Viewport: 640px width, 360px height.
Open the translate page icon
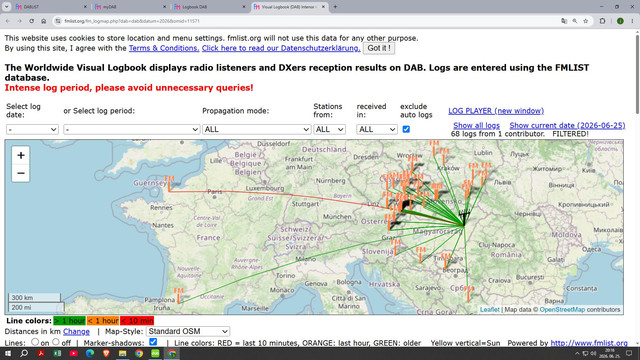pyautogui.click(x=564, y=21)
